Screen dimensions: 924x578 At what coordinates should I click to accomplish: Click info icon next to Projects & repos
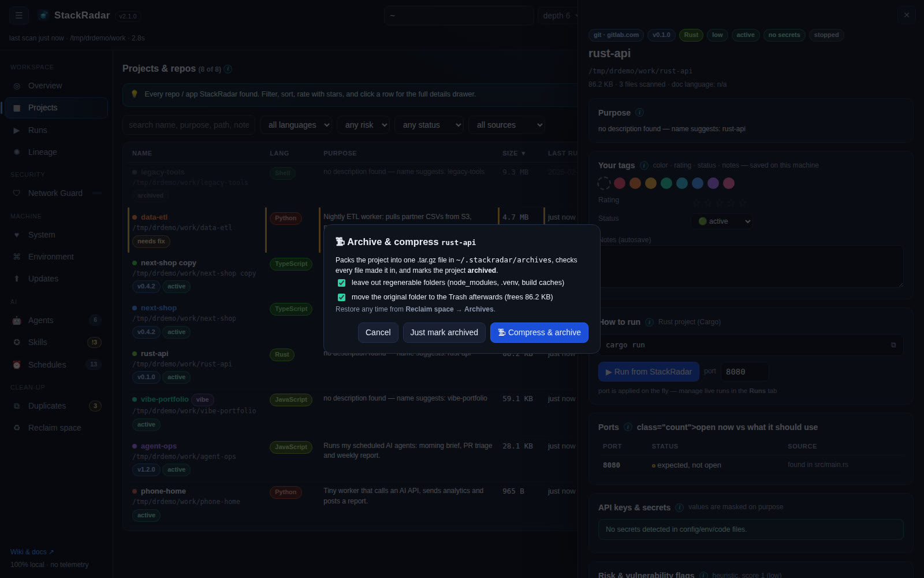click(228, 69)
